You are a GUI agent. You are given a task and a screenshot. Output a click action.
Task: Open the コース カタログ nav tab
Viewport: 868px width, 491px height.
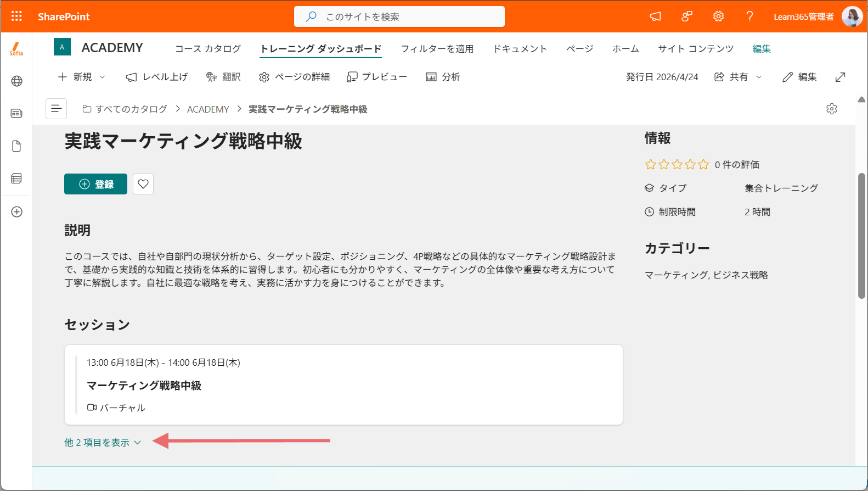click(208, 48)
